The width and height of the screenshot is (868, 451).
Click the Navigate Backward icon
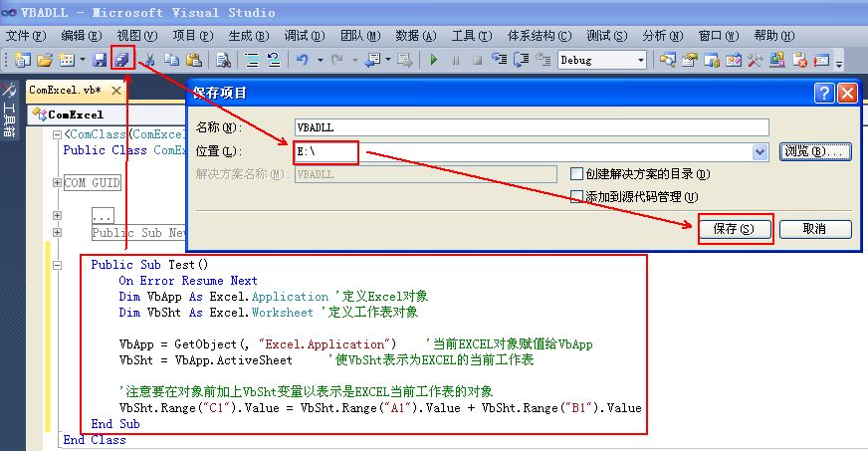pos(372,59)
